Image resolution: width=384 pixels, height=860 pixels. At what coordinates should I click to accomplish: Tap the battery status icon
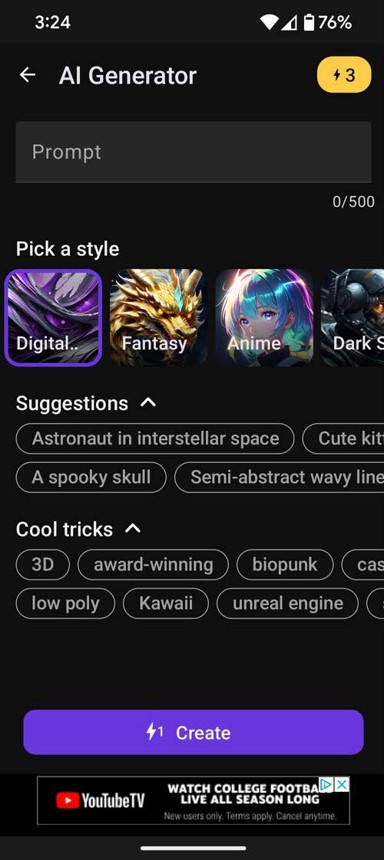coord(309,22)
